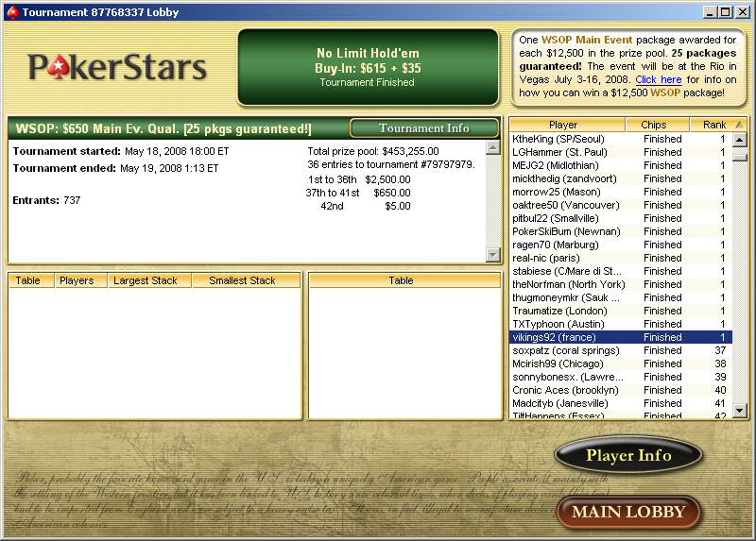Click the PokerStars logo
The height and width of the screenshot is (541, 756).
[x=117, y=66]
